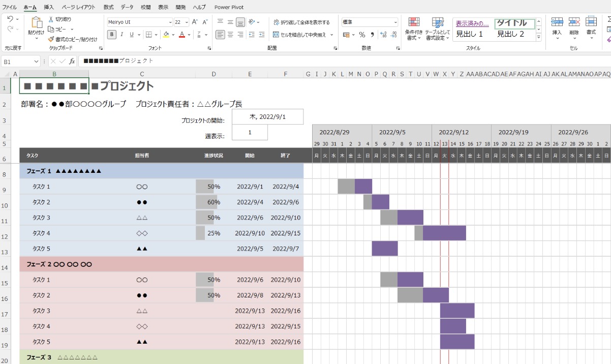Toggle wrap text option
611x364 pixels.
301,22
